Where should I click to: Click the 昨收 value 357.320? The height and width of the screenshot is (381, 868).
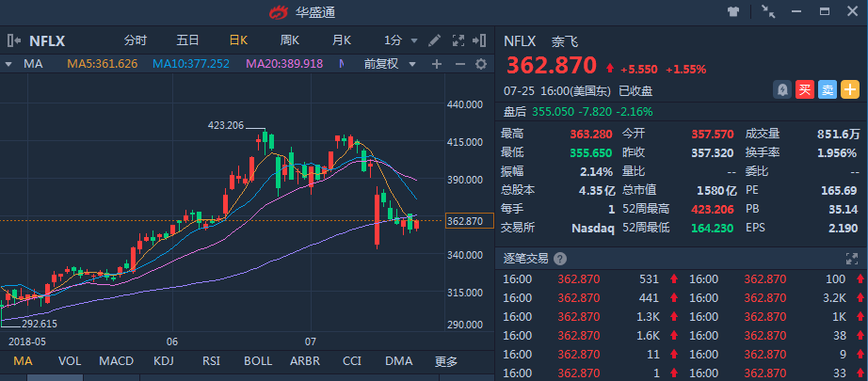713,152
